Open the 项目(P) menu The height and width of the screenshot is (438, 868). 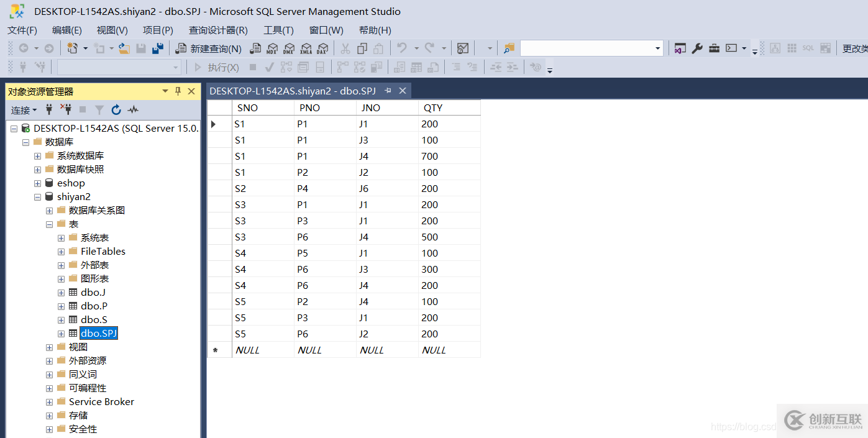click(x=158, y=30)
